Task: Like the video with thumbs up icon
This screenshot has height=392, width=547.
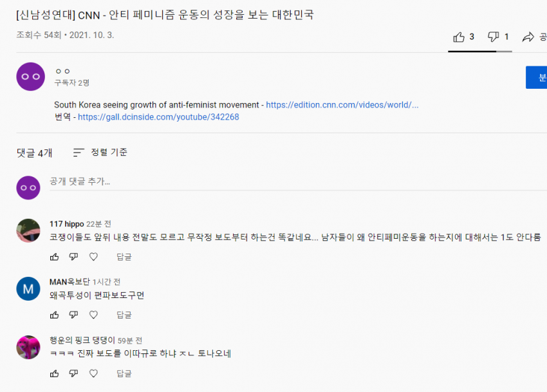Action: click(459, 37)
